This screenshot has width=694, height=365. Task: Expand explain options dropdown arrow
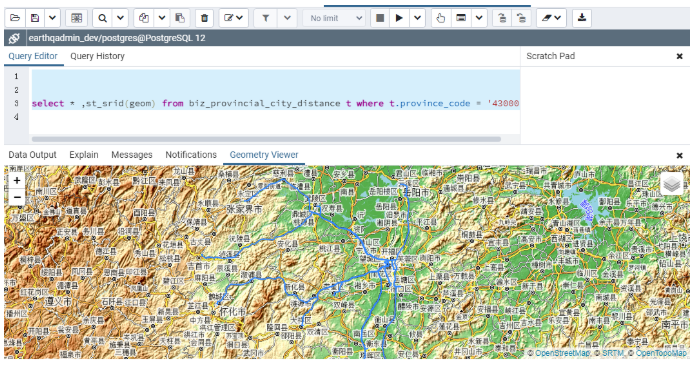479,18
